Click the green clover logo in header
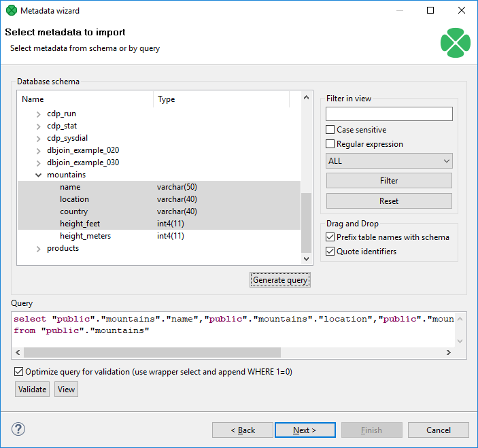 point(455,42)
